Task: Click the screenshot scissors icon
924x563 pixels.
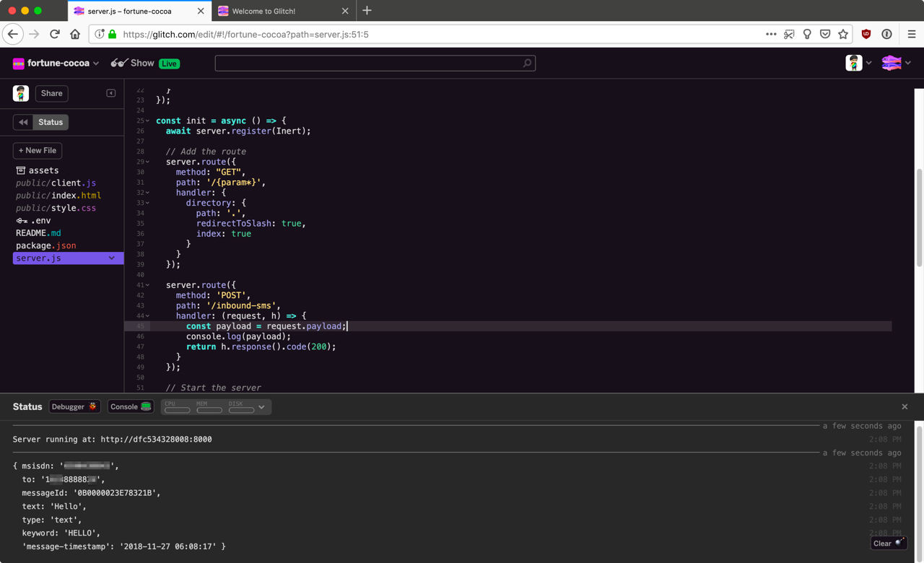Action: 790,34
